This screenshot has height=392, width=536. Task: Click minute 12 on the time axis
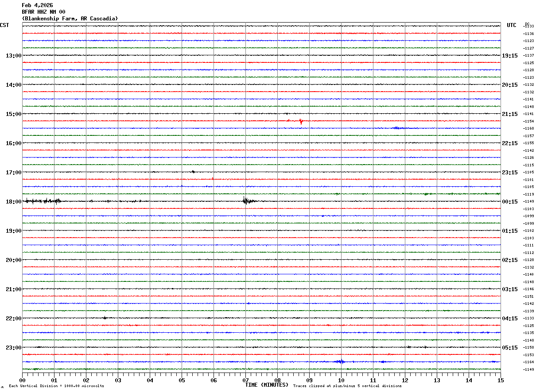pyautogui.click(x=405, y=380)
